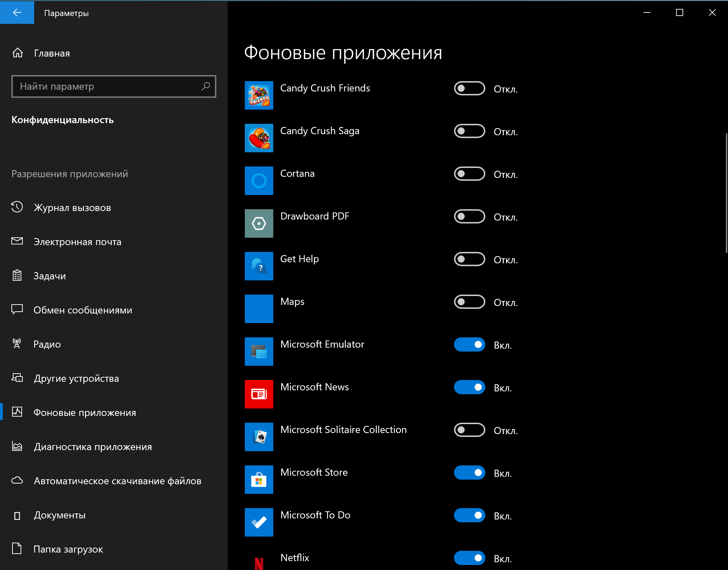Disable the Microsoft Store background toggle
This screenshot has height=570, width=728.
pyautogui.click(x=469, y=473)
